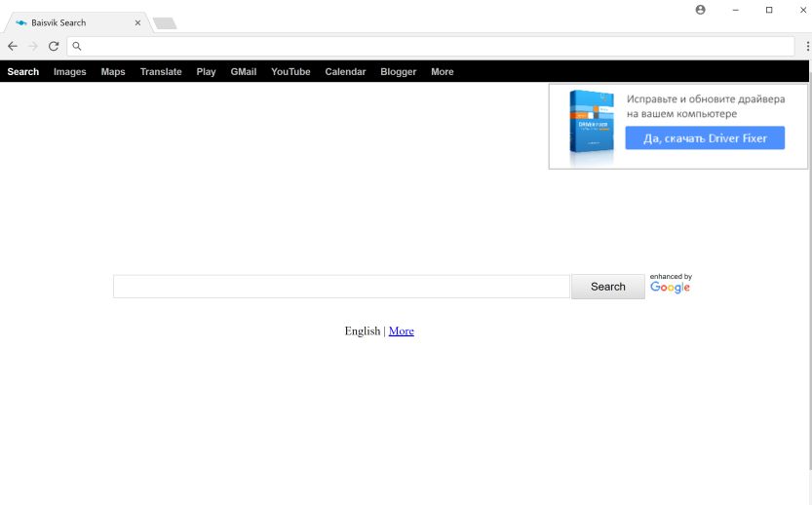Follow the More languages link
The image size is (812, 505).
[x=402, y=330]
